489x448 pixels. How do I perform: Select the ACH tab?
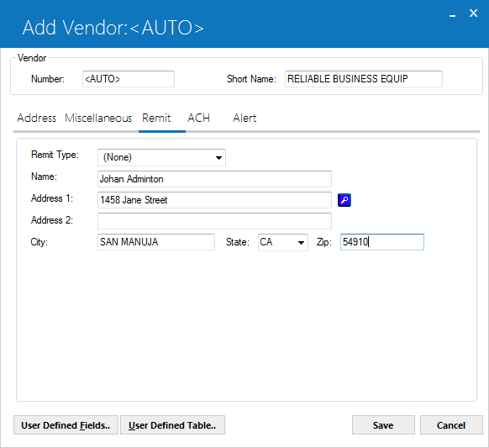tap(198, 118)
